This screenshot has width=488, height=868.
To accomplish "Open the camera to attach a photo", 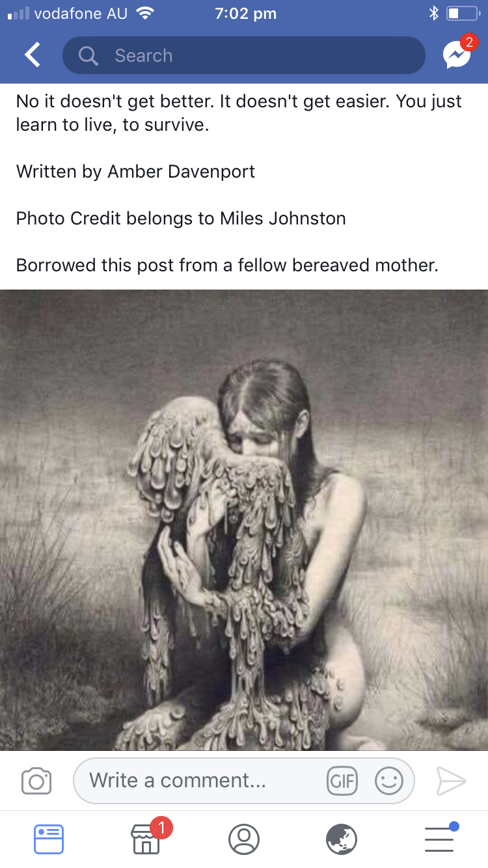I will [36, 781].
